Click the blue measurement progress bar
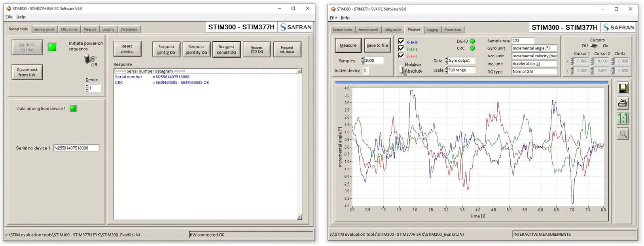 tap(472, 82)
